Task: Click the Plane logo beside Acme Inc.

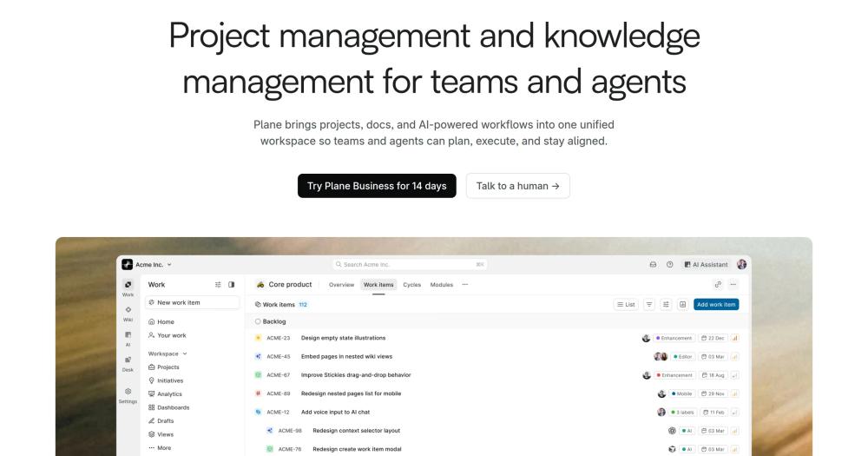Action: 128,264
